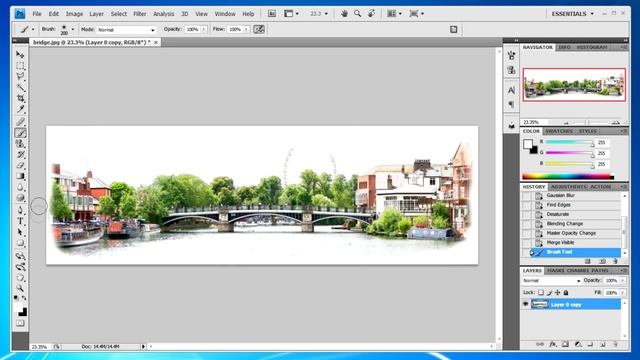640x360 pixels.
Task: Select the Magic Wand tool
Action: (x=20, y=87)
